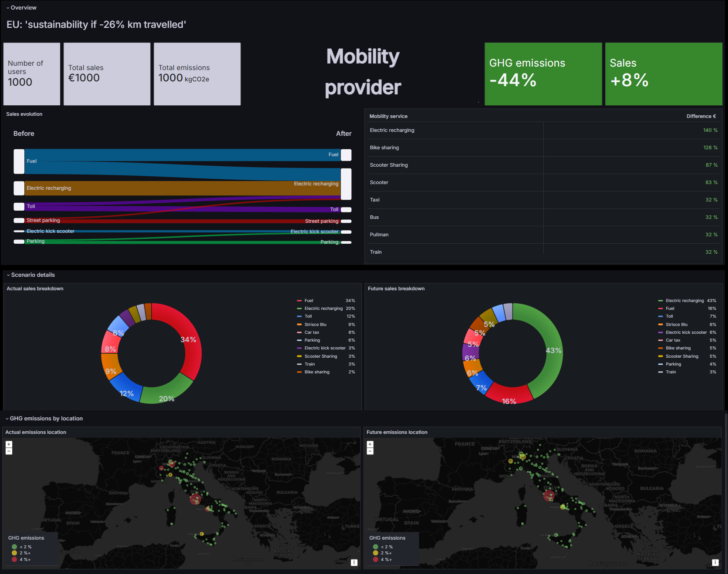Open the Future sales breakdown panel title
Viewport: 728px width, 574px height.
click(x=396, y=289)
